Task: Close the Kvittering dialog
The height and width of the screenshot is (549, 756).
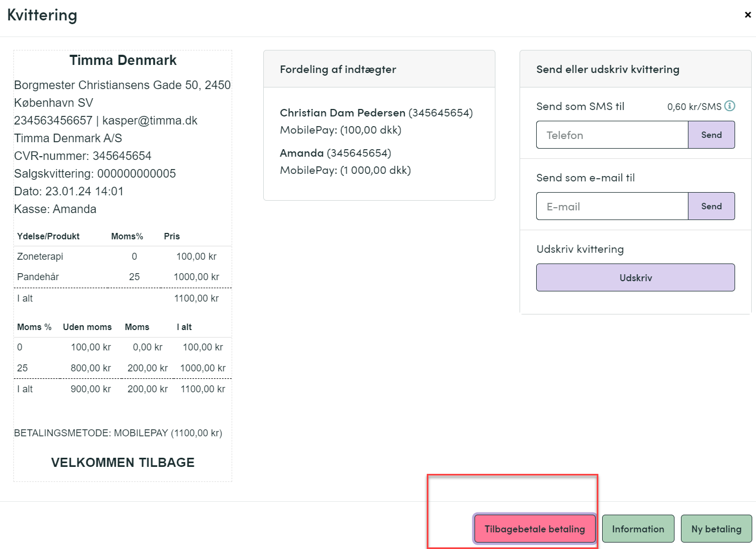Action: coord(747,15)
